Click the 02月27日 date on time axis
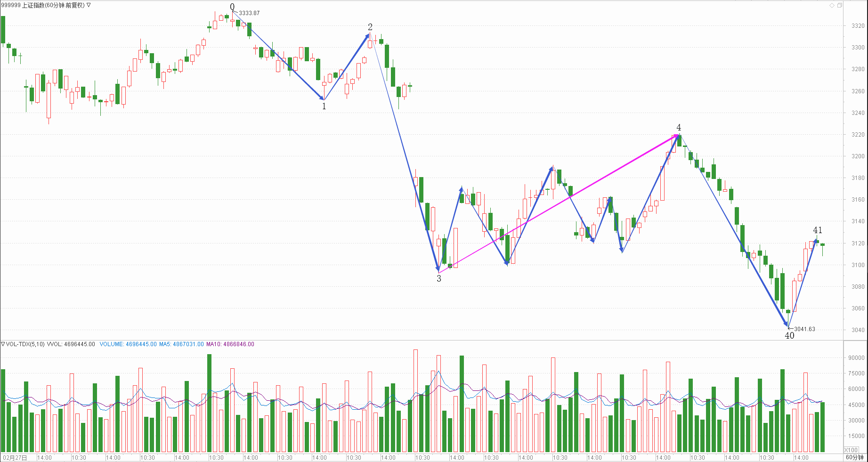Image resolution: width=868 pixels, height=462 pixels. [15, 458]
